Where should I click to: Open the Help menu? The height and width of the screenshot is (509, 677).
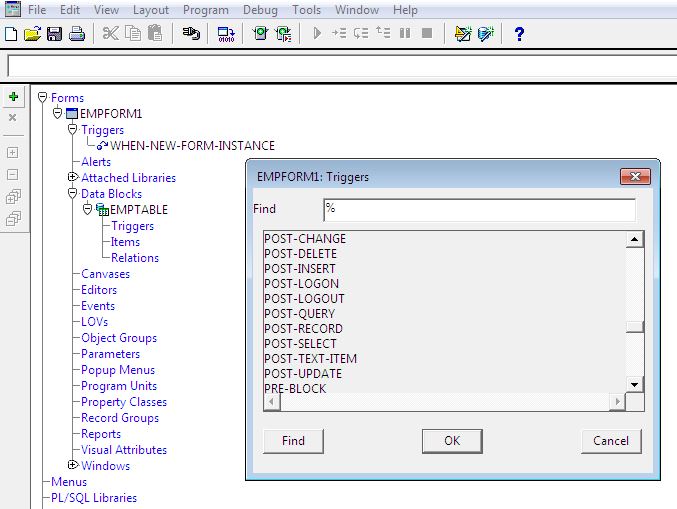(405, 9)
